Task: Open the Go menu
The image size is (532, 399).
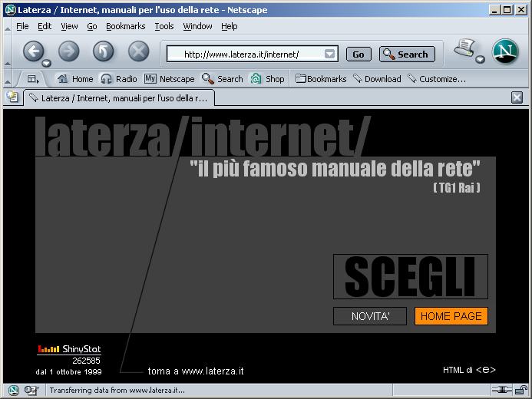Action: (x=92, y=26)
